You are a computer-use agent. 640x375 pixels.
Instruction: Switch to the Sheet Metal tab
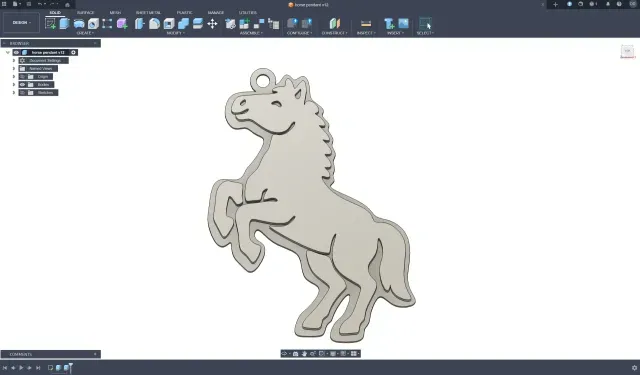(x=148, y=13)
